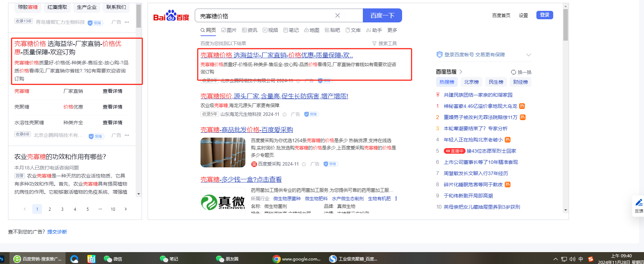Select the 北京榜 tab
This screenshot has height=264, width=644.
point(472,82)
